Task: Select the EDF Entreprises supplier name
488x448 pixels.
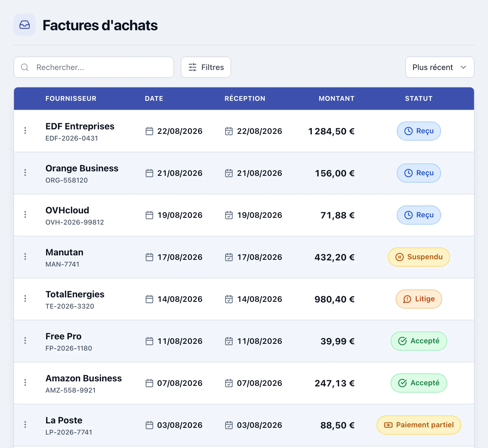Action: 80,126
